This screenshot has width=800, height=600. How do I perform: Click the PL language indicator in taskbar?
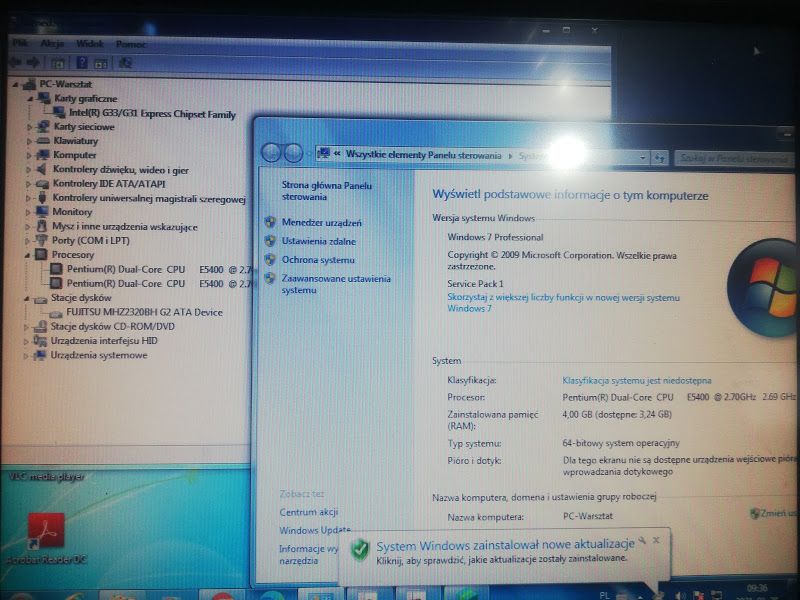click(x=604, y=595)
